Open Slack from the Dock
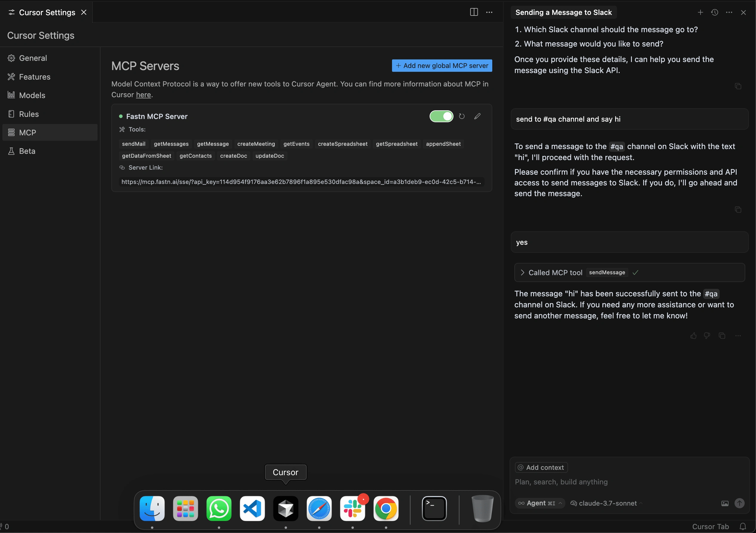Image resolution: width=756 pixels, height=533 pixels. point(352,508)
